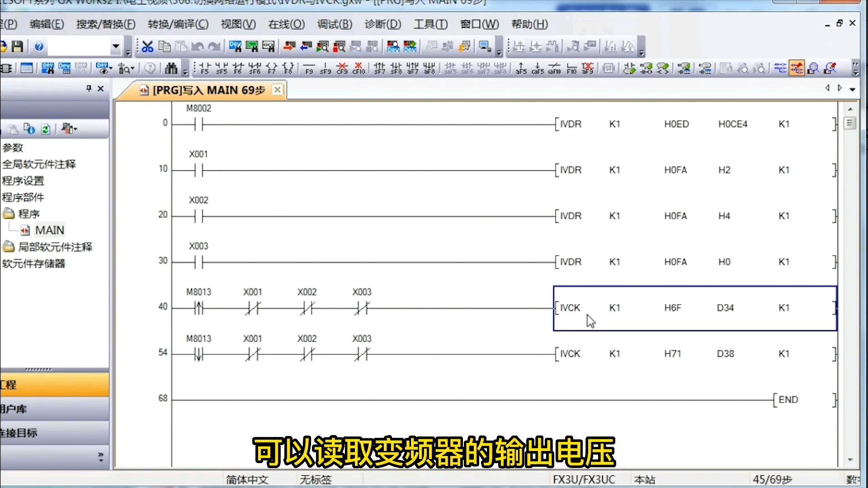Select 程序设置 in the project tree
This screenshot has width=868, height=488.
(23, 181)
